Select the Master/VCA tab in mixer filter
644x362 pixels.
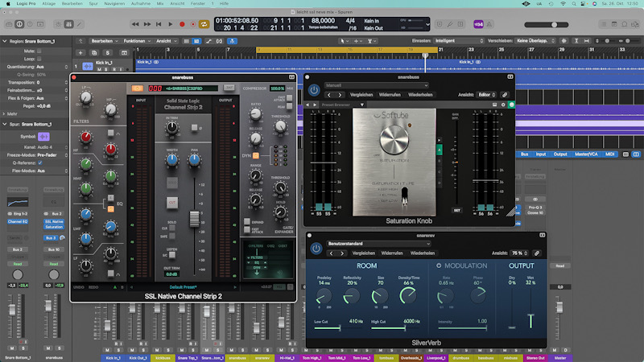(x=586, y=154)
